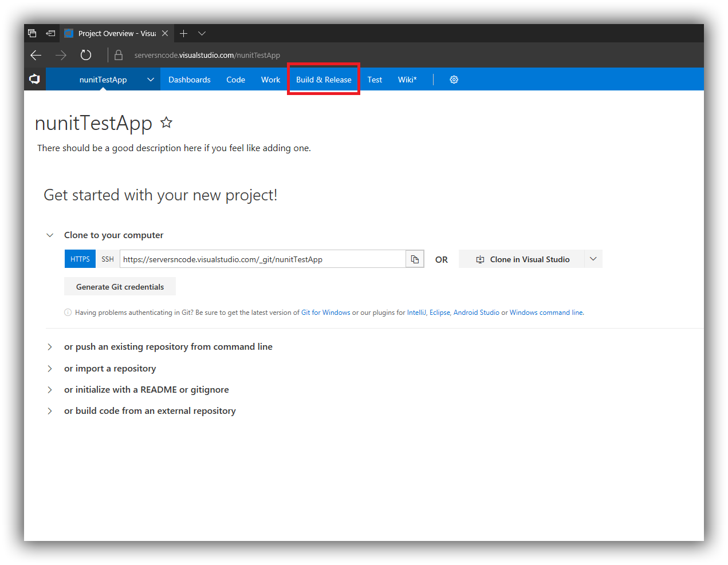The height and width of the screenshot is (565, 728).
Task: Open the nunitTestApp project dropdown
Action: [151, 80]
